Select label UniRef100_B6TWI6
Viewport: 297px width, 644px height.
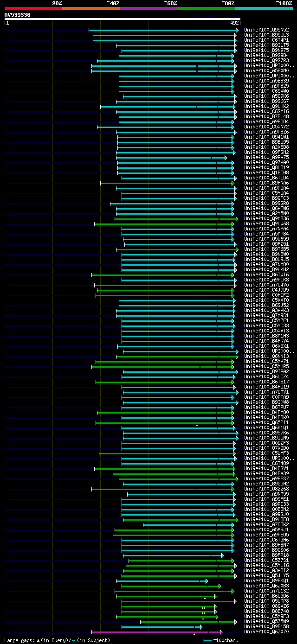click(x=266, y=274)
